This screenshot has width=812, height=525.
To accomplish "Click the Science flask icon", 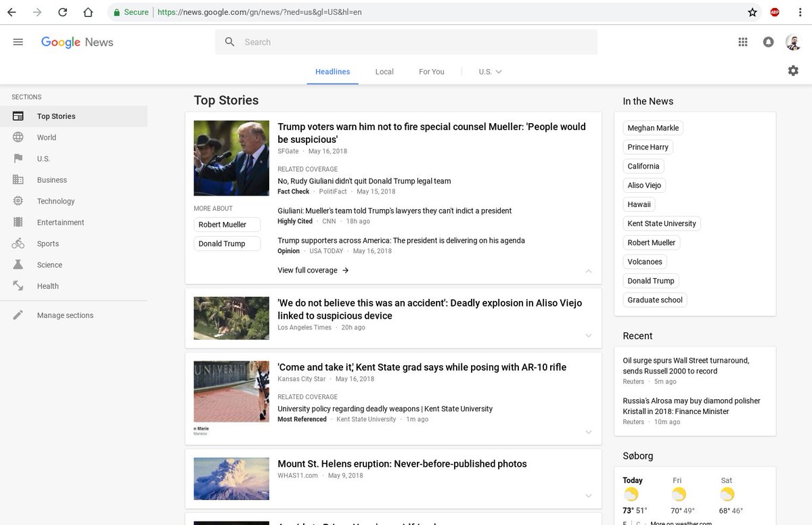I will 18,265.
